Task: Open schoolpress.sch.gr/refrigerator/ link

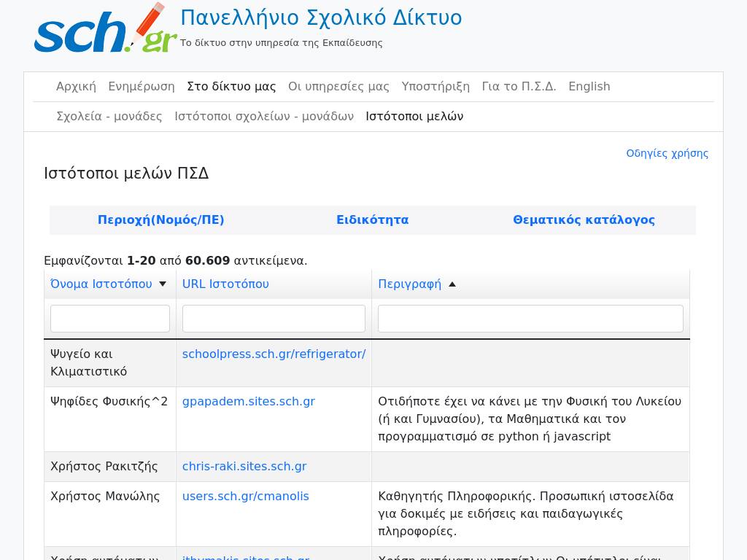Action: [x=274, y=354]
